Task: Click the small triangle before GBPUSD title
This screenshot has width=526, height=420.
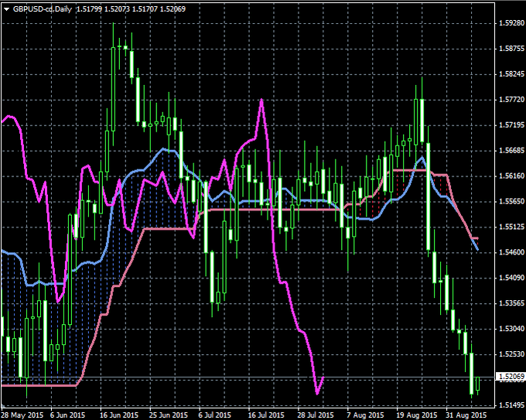Action: 6,8
